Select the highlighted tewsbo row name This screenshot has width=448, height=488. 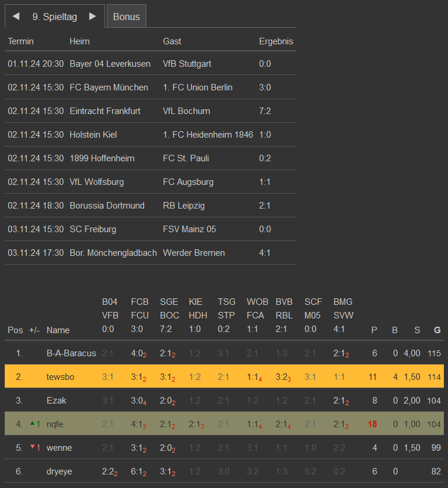click(x=60, y=377)
